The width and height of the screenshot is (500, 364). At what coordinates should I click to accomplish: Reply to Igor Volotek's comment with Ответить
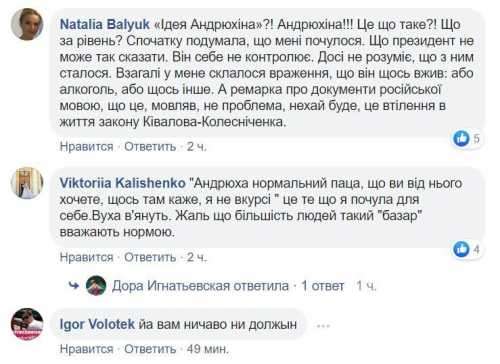click(x=150, y=349)
